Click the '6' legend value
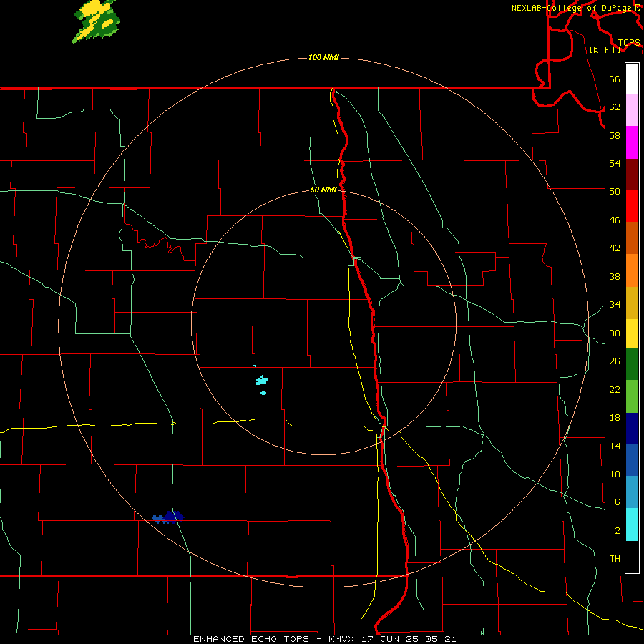The height and width of the screenshot is (644, 644). click(x=618, y=502)
